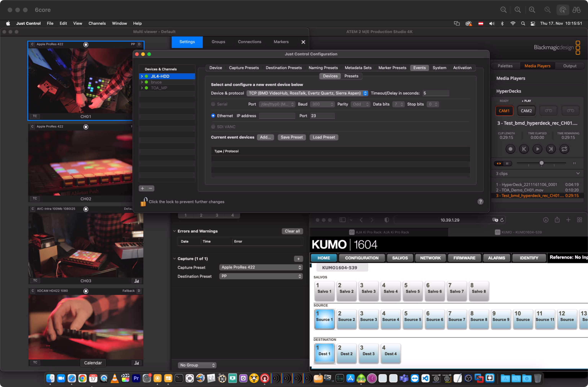
Task: Toggle the CH02 record indicator circle
Action: click(x=86, y=127)
